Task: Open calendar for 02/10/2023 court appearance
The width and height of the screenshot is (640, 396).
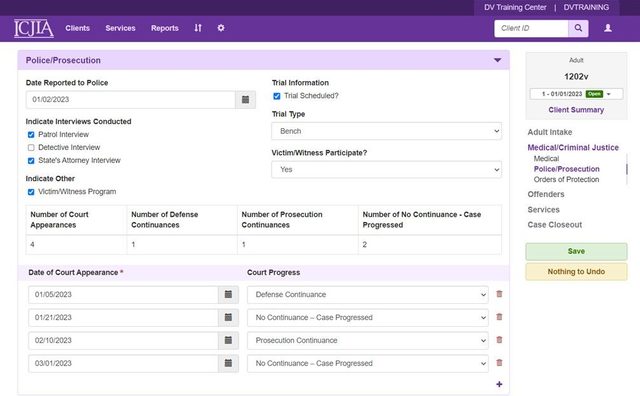Action: (228, 340)
